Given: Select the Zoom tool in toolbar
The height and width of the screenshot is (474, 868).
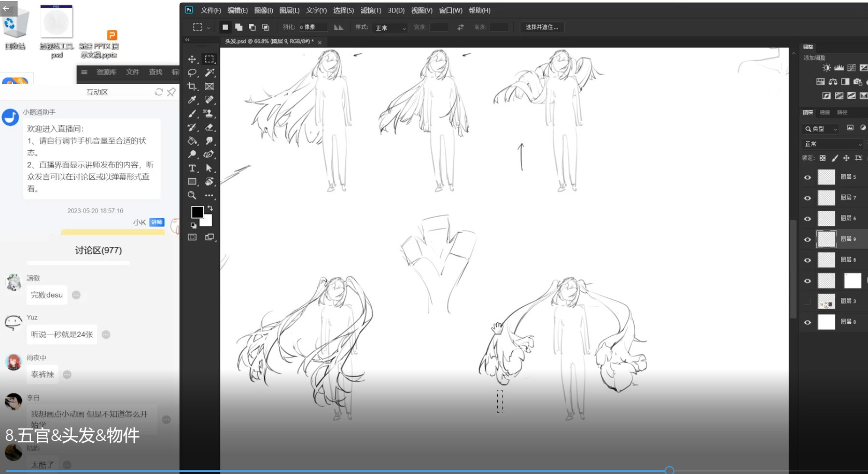Looking at the screenshot, I should [192, 195].
